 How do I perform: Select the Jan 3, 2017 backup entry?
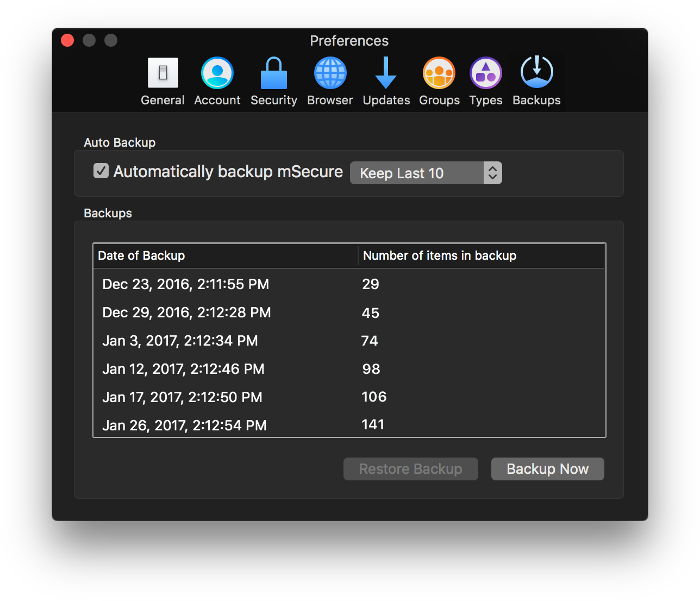pyautogui.click(x=349, y=341)
